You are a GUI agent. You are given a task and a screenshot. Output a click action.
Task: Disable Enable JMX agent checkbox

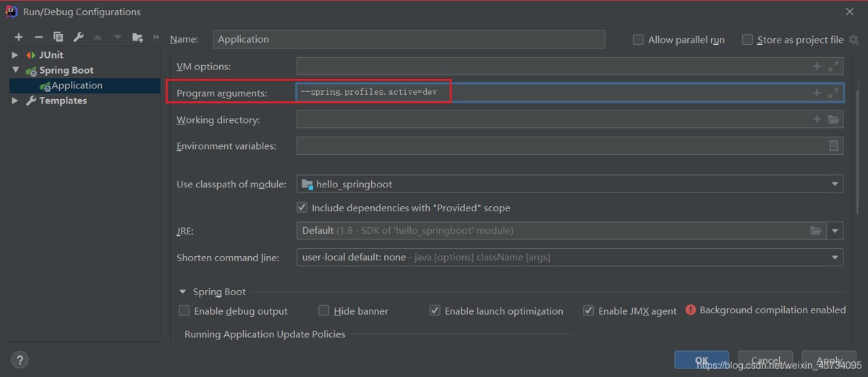click(589, 310)
